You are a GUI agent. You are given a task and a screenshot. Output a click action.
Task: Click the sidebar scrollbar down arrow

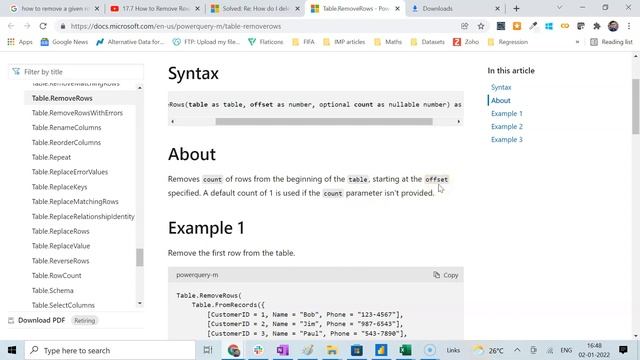tap(140, 303)
